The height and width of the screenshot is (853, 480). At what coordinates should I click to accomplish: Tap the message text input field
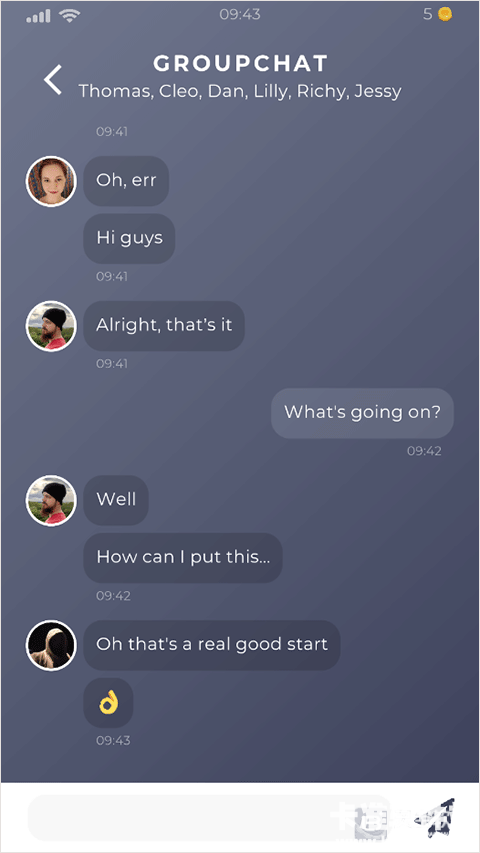pos(210,818)
